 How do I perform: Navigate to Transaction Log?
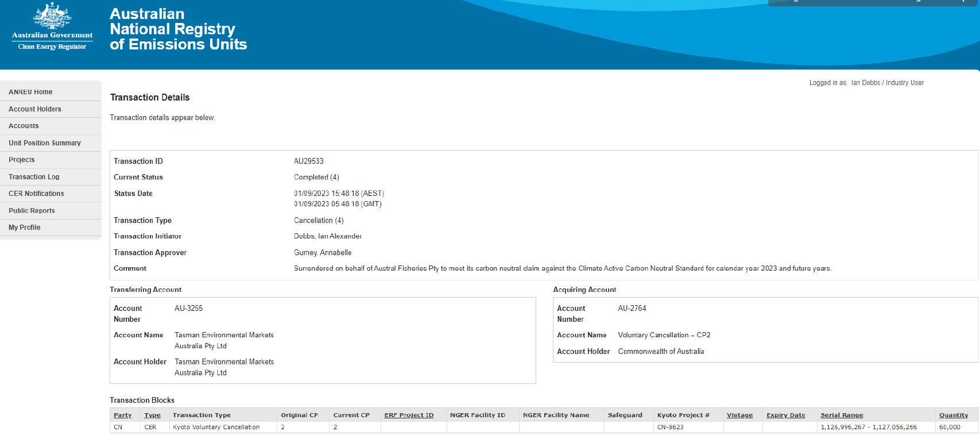pyautogui.click(x=34, y=177)
